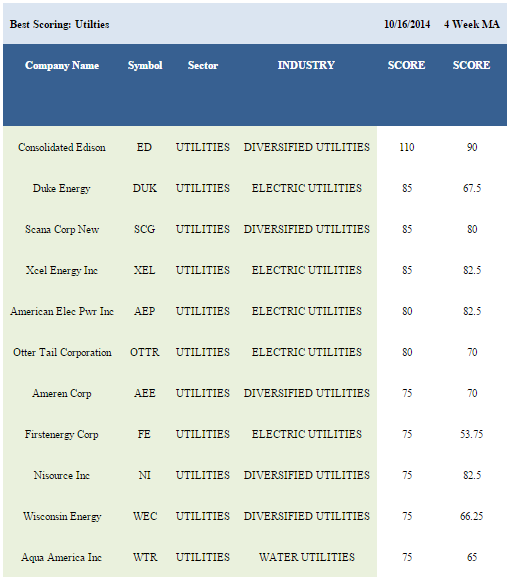511x582 pixels.
Task: Select the Consolidated Edison company cell
Action: coord(62,147)
